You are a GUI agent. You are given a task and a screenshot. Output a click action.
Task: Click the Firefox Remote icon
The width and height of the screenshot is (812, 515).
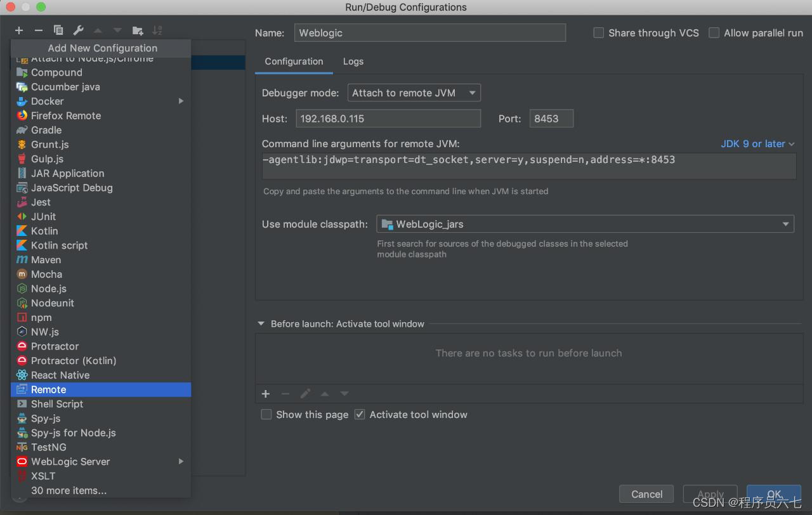coord(22,115)
